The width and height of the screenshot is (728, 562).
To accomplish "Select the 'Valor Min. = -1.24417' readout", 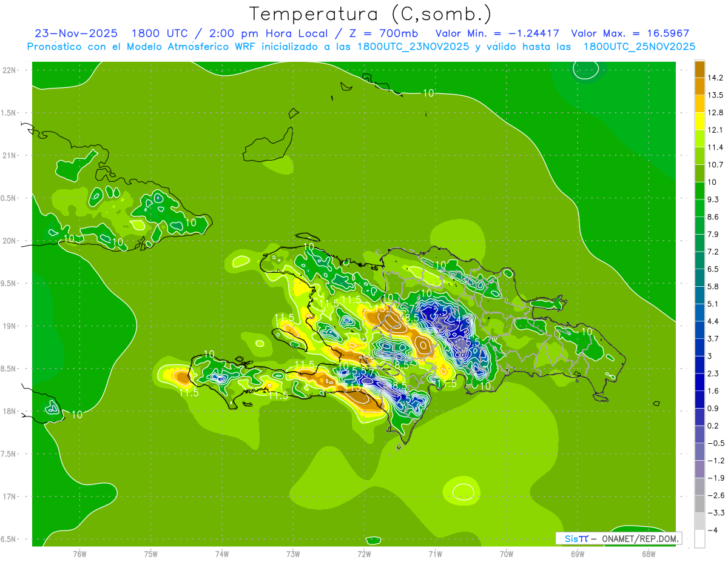I will click(x=497, y=33).
